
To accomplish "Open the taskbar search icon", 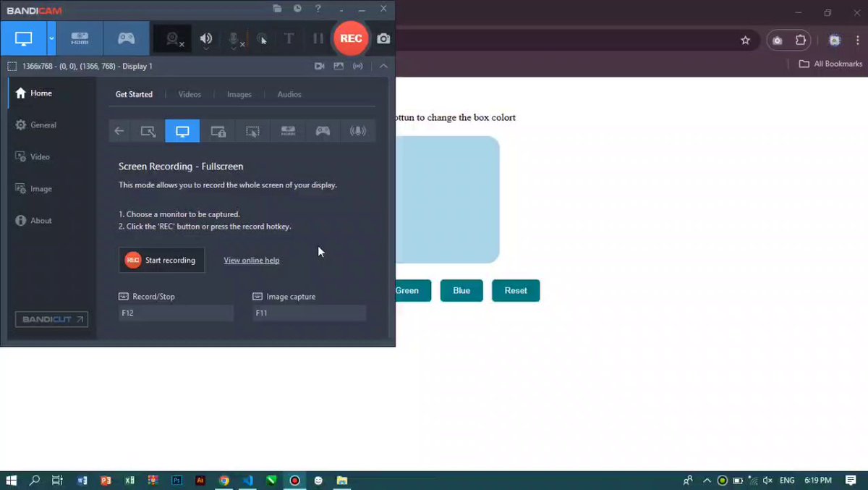I will [x=34, y=481].
